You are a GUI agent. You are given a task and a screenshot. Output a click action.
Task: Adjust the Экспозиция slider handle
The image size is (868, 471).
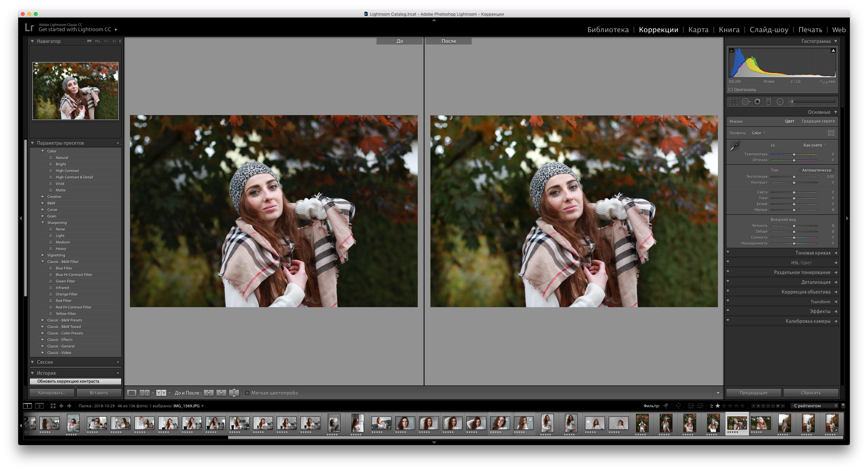(794, 177)
